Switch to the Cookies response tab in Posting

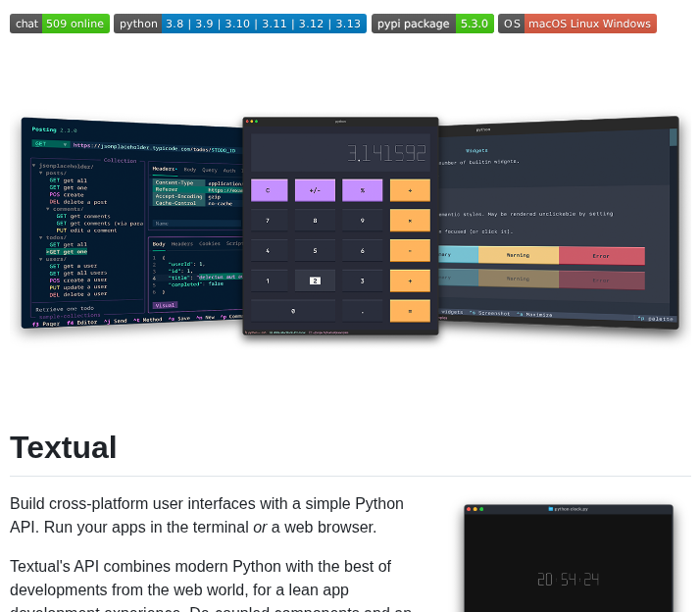point(210,243)
